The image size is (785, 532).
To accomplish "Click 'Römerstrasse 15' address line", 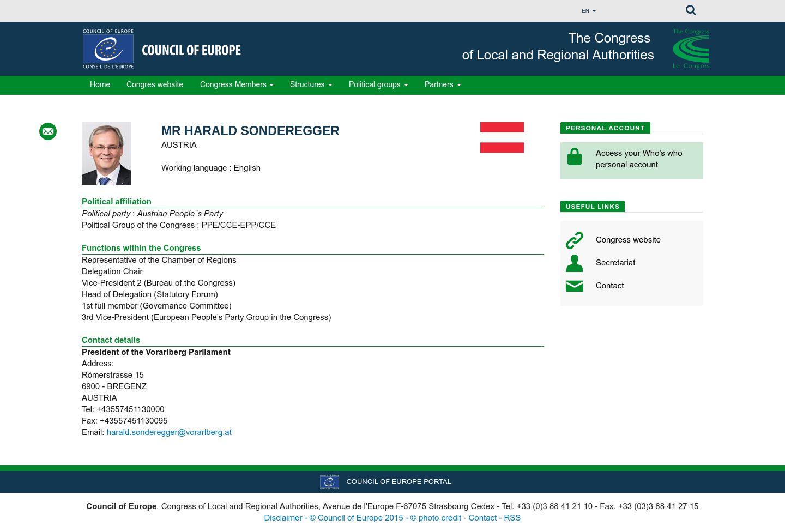I will pyautogui.click(x=113, y=375).
